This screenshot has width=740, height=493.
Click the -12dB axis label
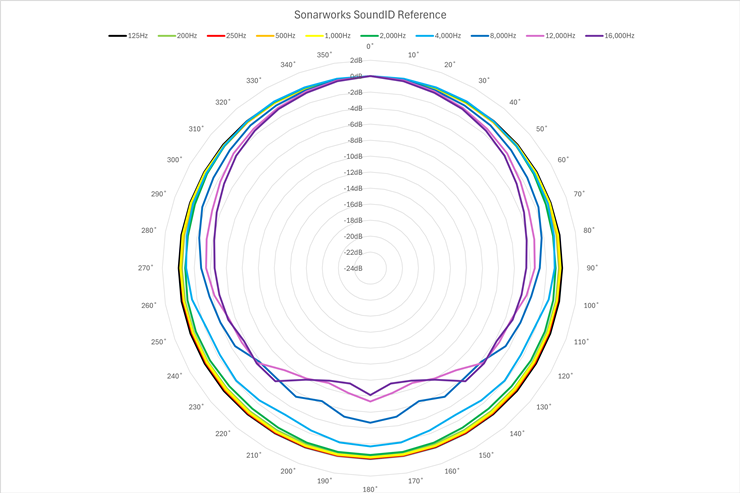coord(353,172)
